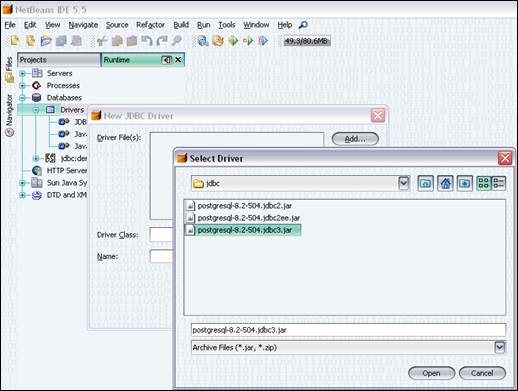Open the Edit menu
Image resolution: width=518 pixels, height=391 pixels.
click(x=30, y=25)
